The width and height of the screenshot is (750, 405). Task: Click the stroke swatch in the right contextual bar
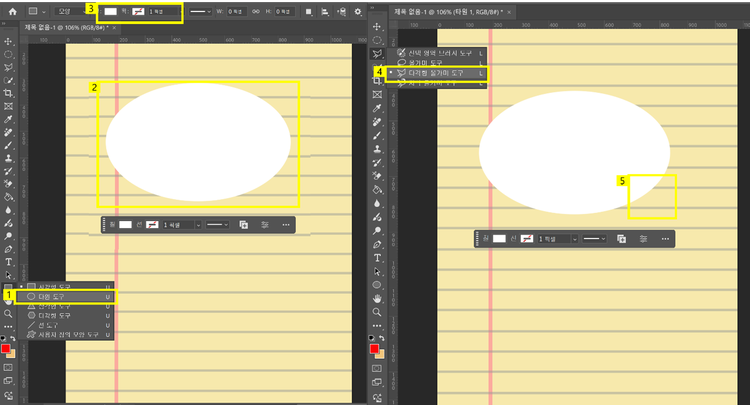(x=527, y=239)
